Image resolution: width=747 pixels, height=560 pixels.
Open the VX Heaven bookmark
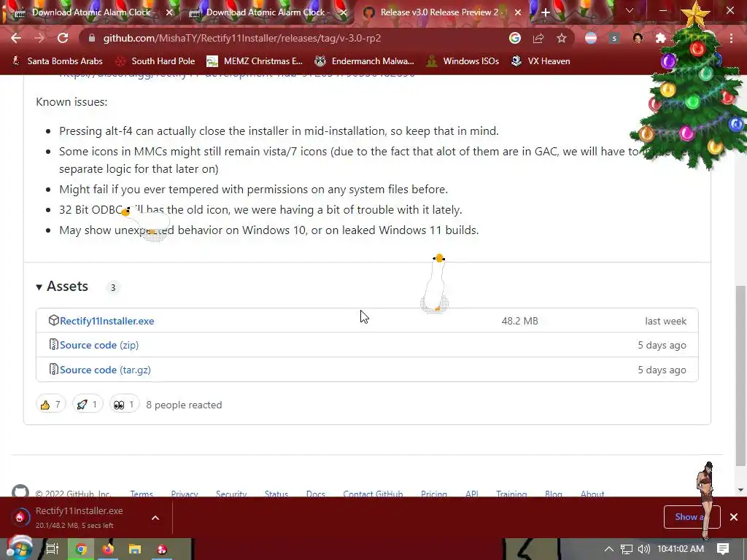541,61
